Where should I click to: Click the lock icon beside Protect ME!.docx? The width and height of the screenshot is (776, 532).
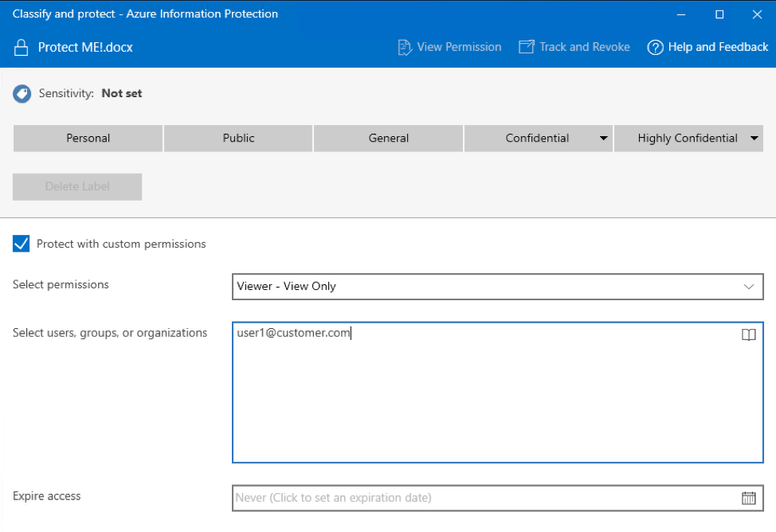(x=21, y=48)
